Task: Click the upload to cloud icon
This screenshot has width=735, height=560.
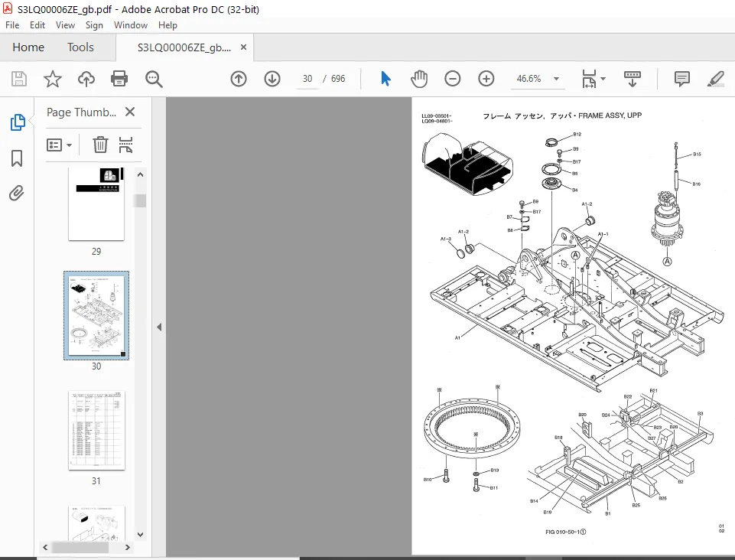Action: 86,79
